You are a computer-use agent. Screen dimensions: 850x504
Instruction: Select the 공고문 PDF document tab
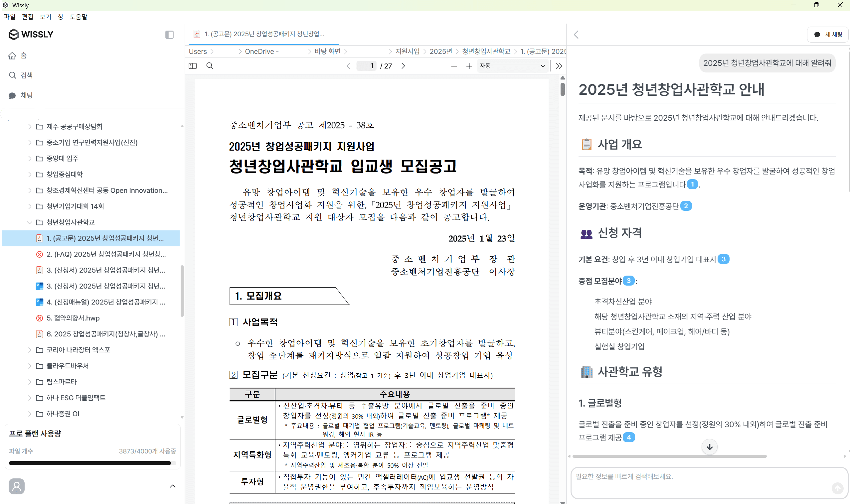tap(263, 34)
